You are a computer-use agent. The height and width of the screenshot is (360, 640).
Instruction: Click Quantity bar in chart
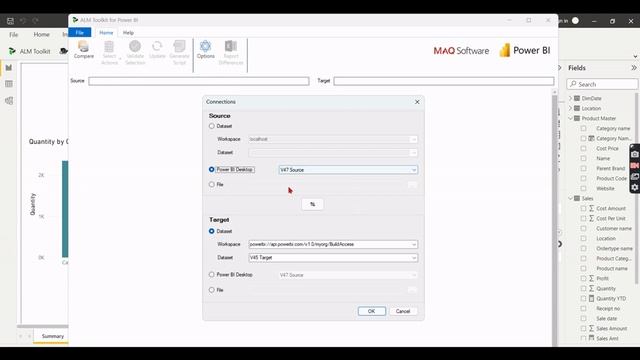[65, 209]
